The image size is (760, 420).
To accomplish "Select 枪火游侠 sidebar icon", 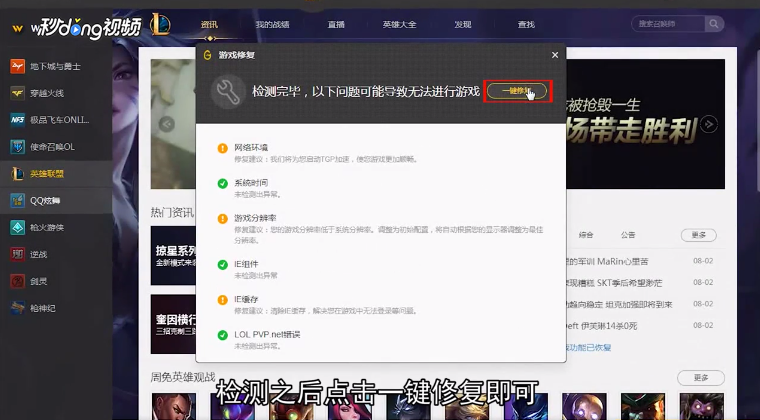I will pos(17,227).
